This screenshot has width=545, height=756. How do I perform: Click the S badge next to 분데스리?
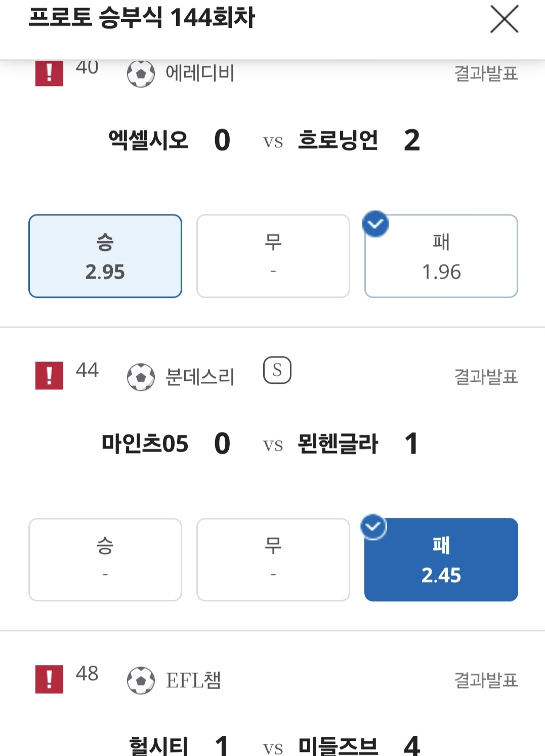pyautogui.click(x=277, y=370)
